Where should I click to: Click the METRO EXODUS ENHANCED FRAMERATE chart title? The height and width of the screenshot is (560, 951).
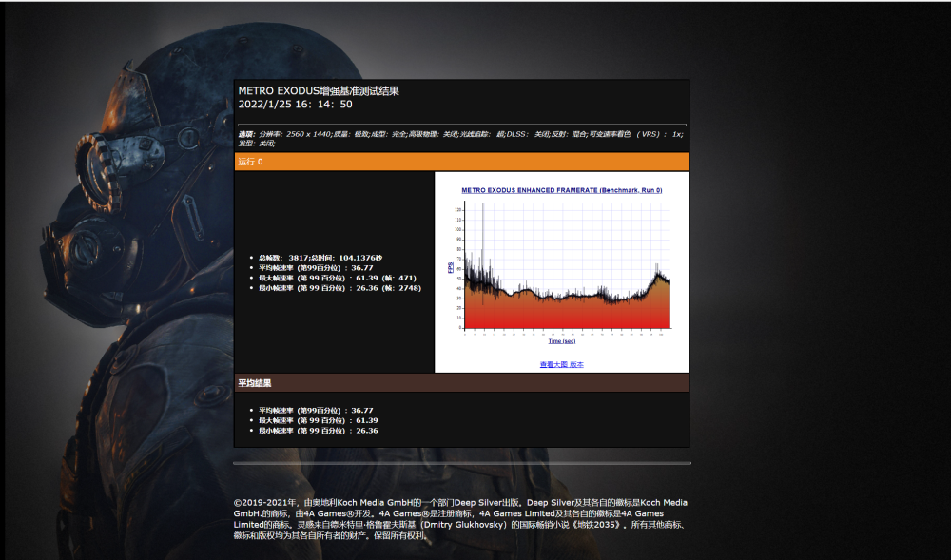[562, 190]
